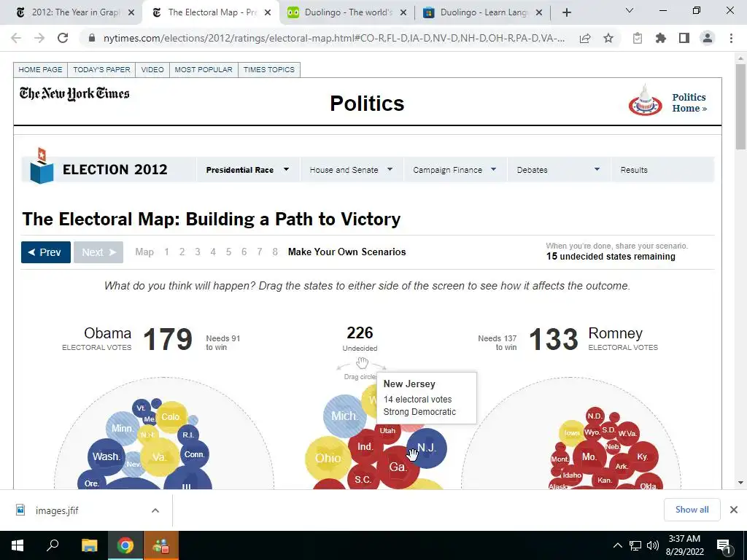Screen dimensions: 747x560
Task: Click Show all downloads button
Action: coord(692,510)
